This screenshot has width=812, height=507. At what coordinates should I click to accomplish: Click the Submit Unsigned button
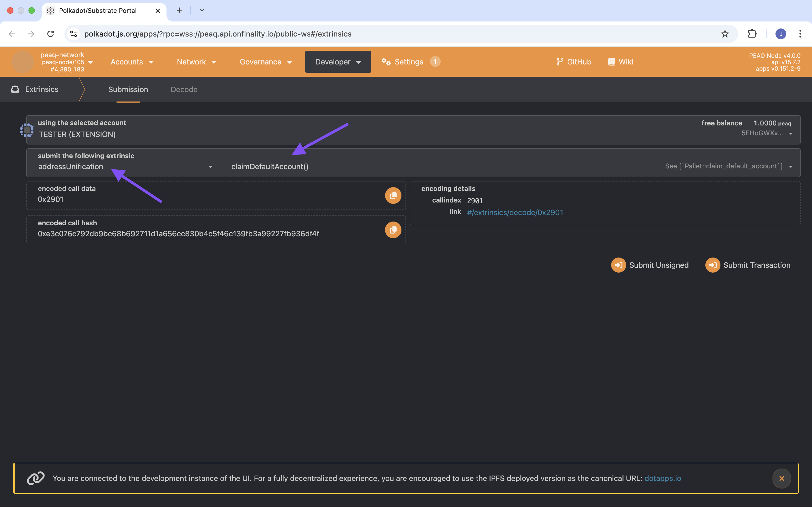tap(650, 265)
